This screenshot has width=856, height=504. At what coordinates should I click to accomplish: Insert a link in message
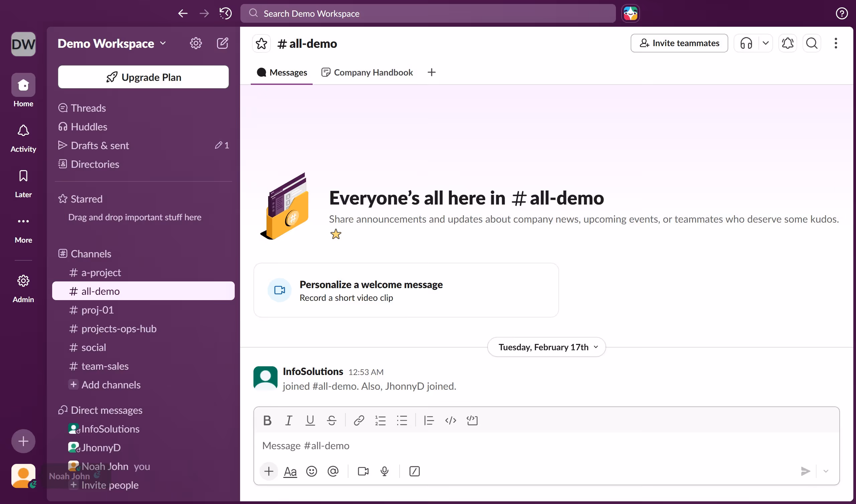(359, 420)
